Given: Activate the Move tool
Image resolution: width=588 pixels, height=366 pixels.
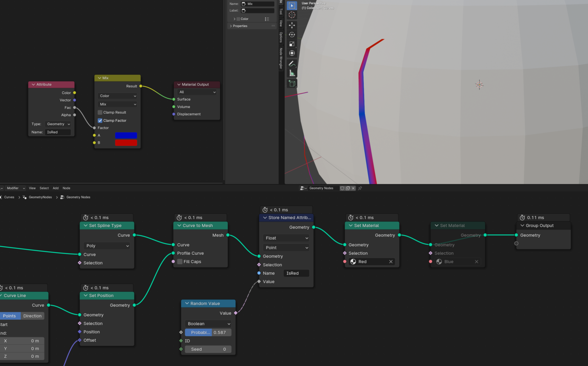Looking at the screenshot, I should [292, 25].
